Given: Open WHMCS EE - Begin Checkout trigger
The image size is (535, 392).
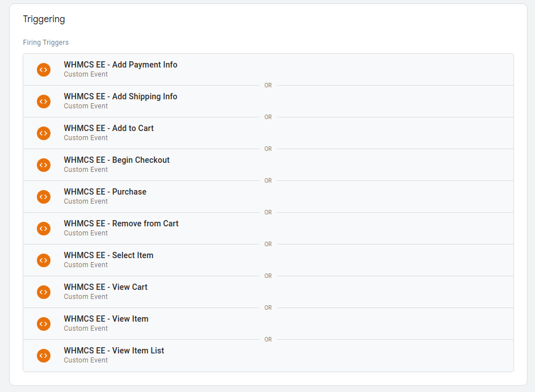Looking at the screenshot, I should [x=116, y=160].
